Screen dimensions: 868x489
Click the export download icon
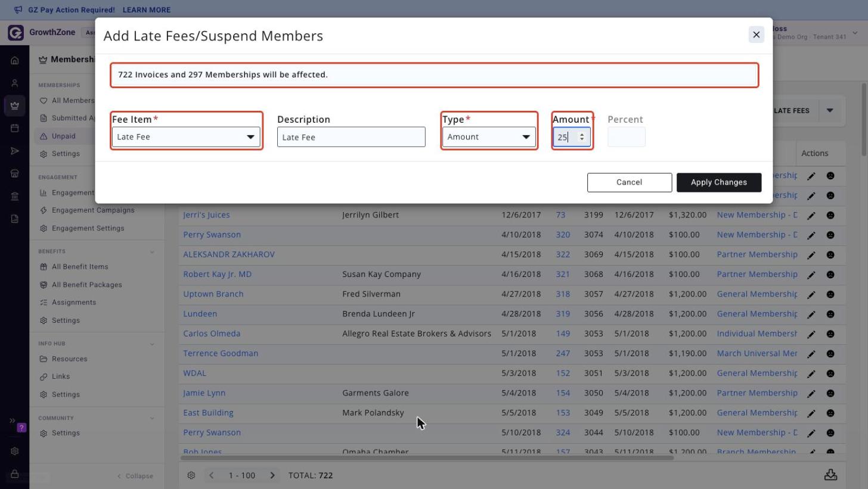(x=830, y=475)
